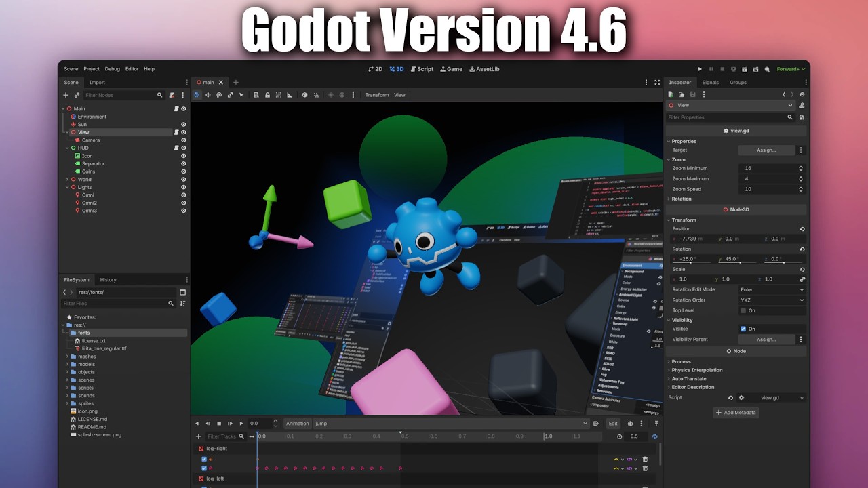Attach a script using the Scene dock script icon
The image size is (868, 488).
(172, 95)
